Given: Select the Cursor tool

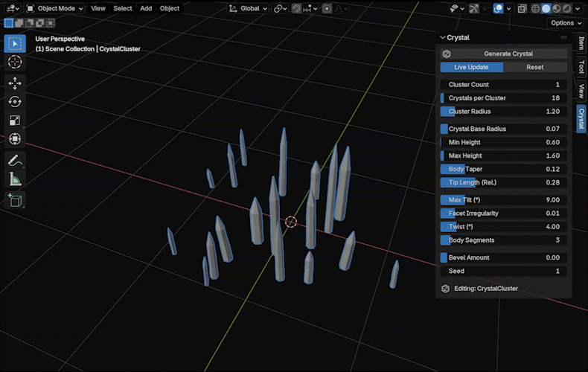Looking at the screenshot, I should [15, 62].
